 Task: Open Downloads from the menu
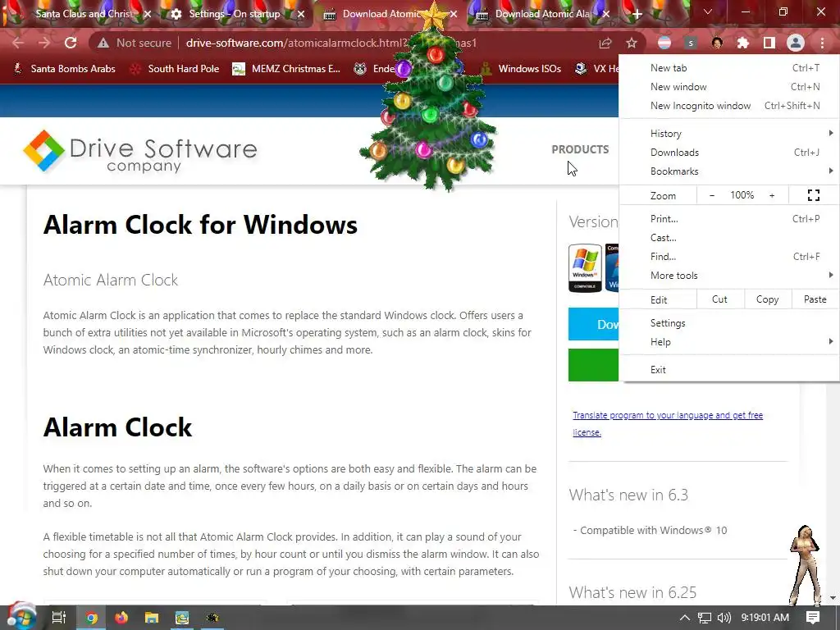pos(729,153)
